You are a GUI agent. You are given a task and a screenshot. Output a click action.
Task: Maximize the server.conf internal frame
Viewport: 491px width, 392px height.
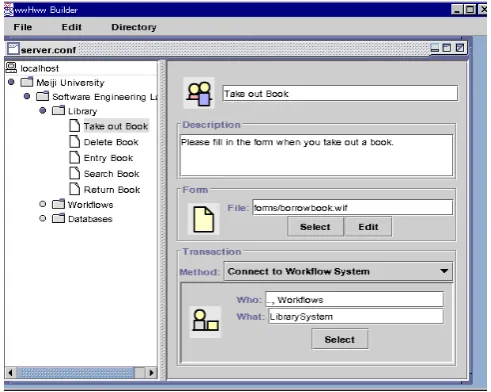(447, 48)
